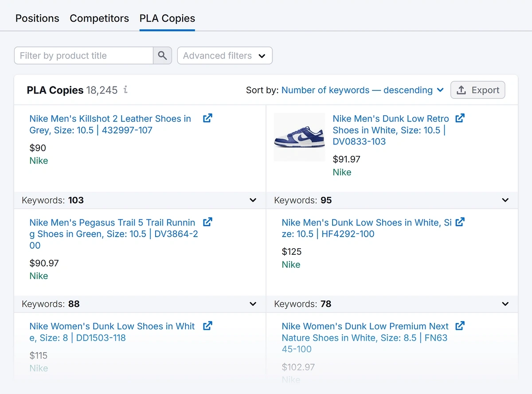Click the Nike seller under $90.97 price
Screen dimensions: 532x394
click(x=39, y=276)
